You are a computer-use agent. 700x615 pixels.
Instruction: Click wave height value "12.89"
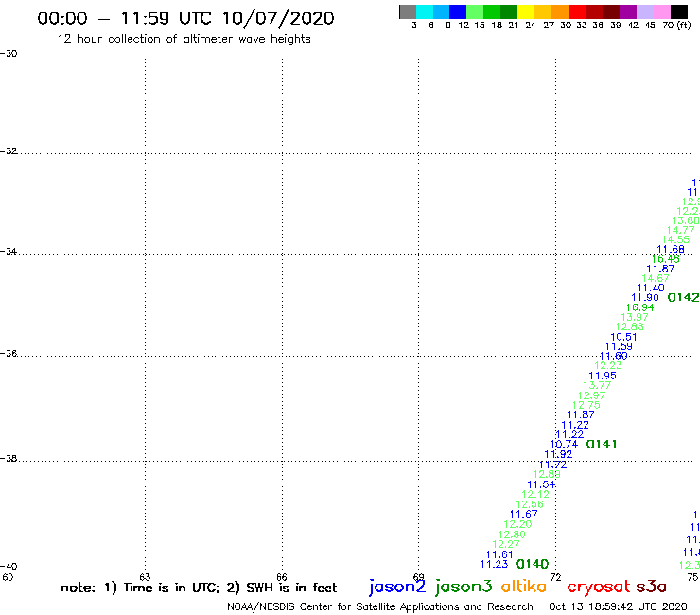pos(547,474)
